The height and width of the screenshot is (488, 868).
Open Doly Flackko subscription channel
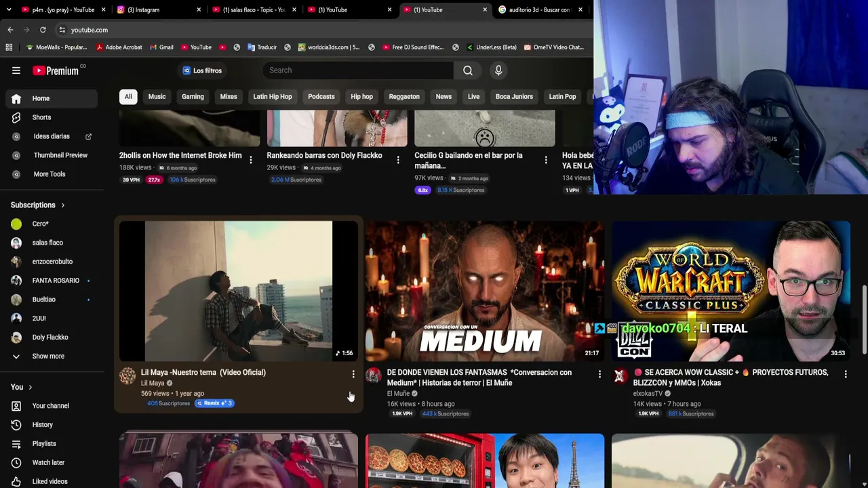[52, 338]
